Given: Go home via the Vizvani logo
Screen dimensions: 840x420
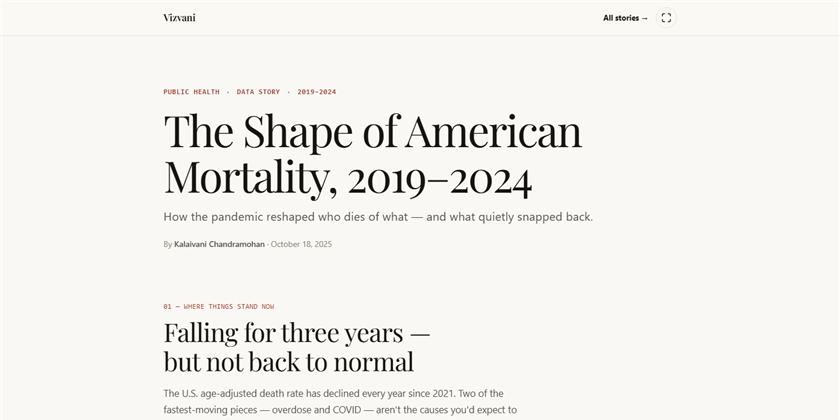Looking at the screenshot, I should [179, 18].
